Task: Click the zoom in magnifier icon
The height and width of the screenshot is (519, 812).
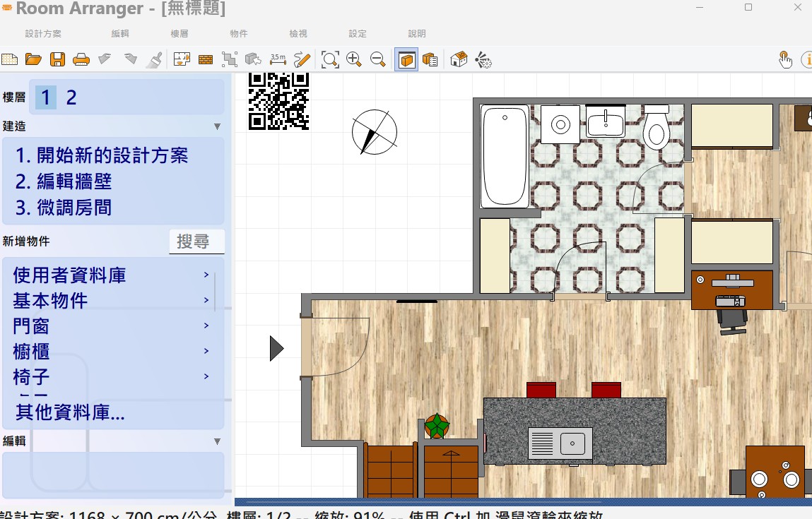Action: (x=354, y=60)
